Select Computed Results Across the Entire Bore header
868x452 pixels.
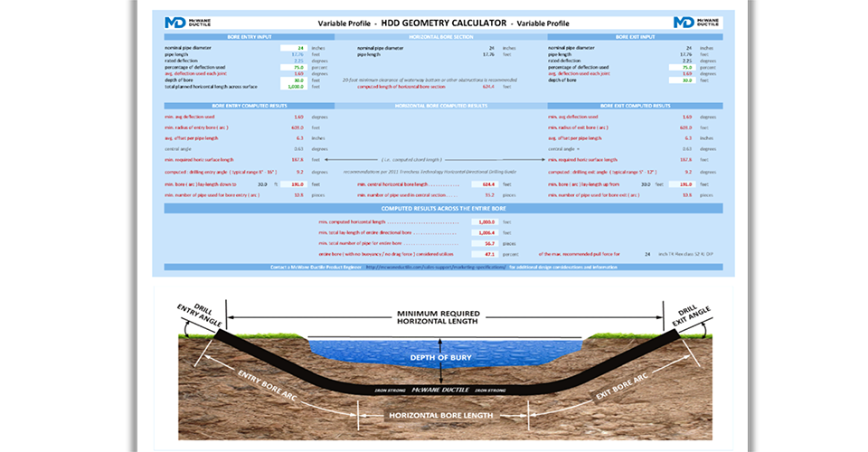tap(440, 209)
